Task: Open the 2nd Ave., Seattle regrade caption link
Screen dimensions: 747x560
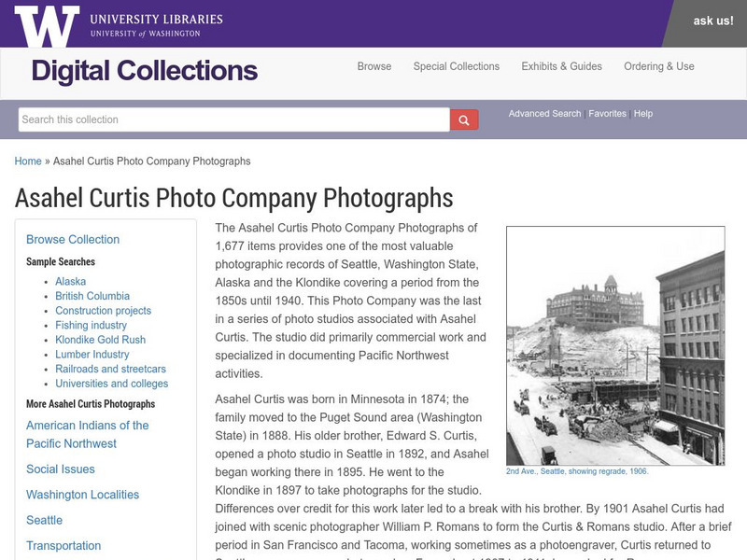Action: [577, 471]
